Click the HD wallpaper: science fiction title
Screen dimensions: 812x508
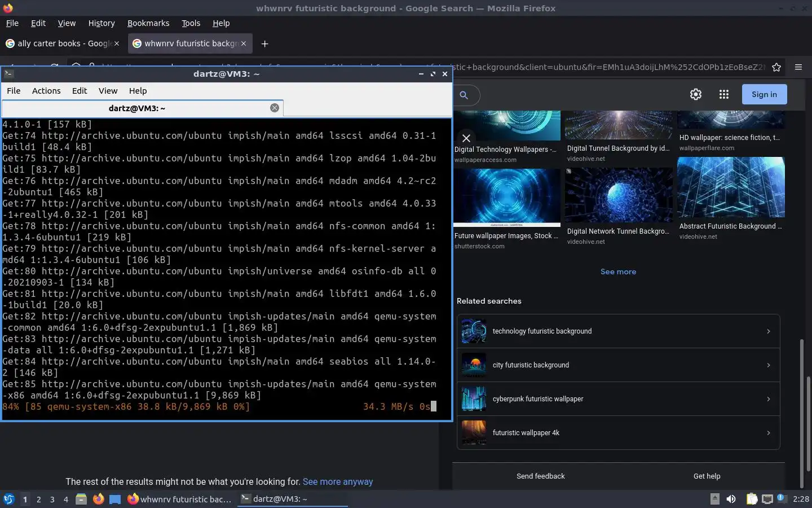(x=730, y=138)
